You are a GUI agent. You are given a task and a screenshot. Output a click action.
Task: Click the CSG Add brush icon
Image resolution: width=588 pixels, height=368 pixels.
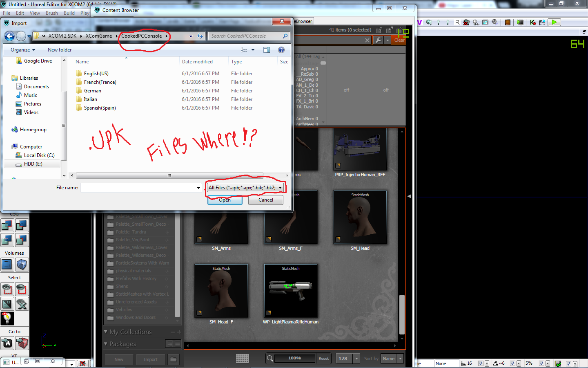[7, 225]
